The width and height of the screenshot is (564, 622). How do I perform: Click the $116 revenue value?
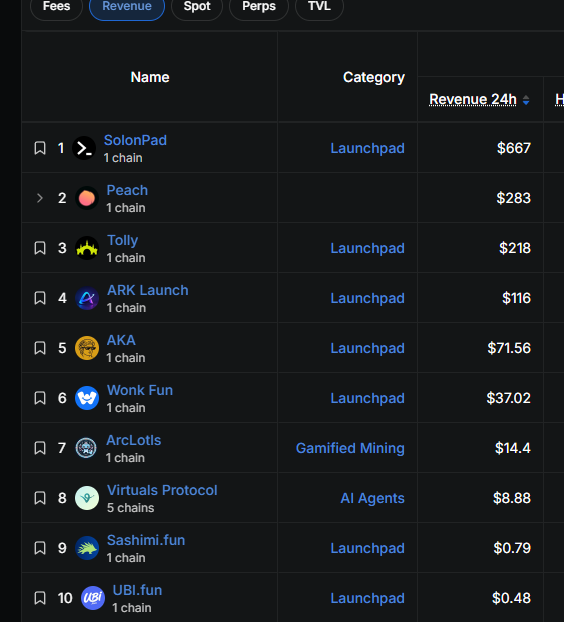516,298
